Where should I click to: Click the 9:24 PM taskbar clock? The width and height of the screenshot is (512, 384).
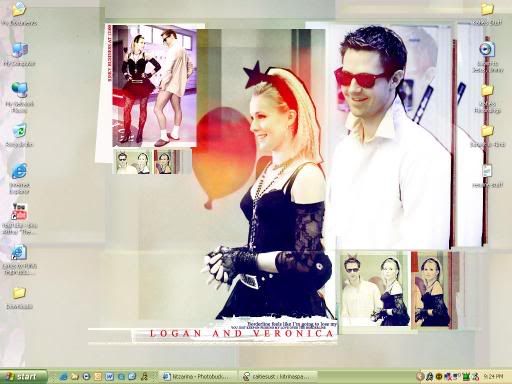(493, 377)
